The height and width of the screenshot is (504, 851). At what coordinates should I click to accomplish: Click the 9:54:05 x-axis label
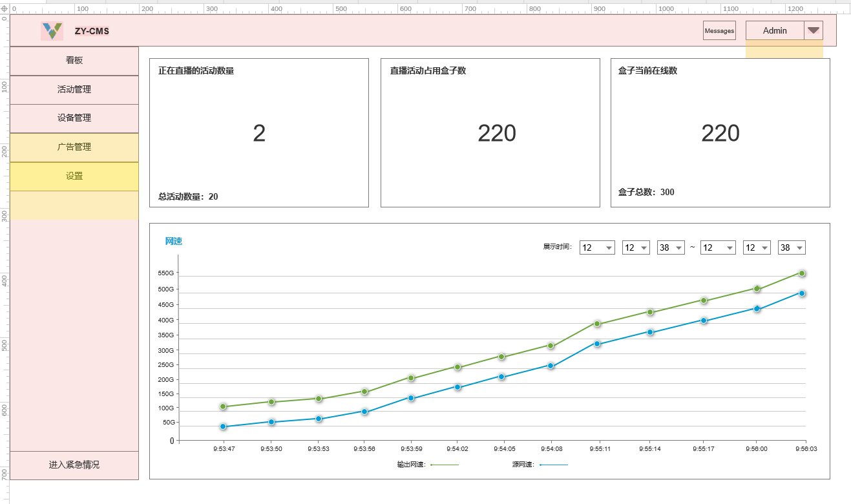point(504,448)
